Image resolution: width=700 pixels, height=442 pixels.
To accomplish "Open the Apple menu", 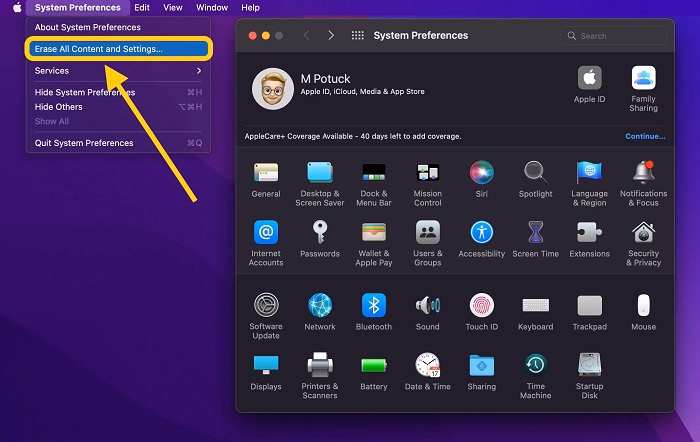I will (17, 8).
